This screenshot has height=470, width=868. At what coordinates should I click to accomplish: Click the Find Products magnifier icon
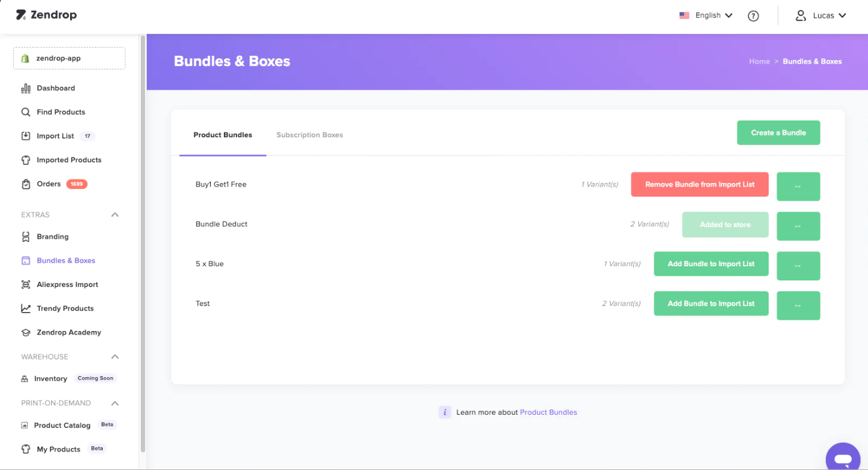[x=26, y=112]
